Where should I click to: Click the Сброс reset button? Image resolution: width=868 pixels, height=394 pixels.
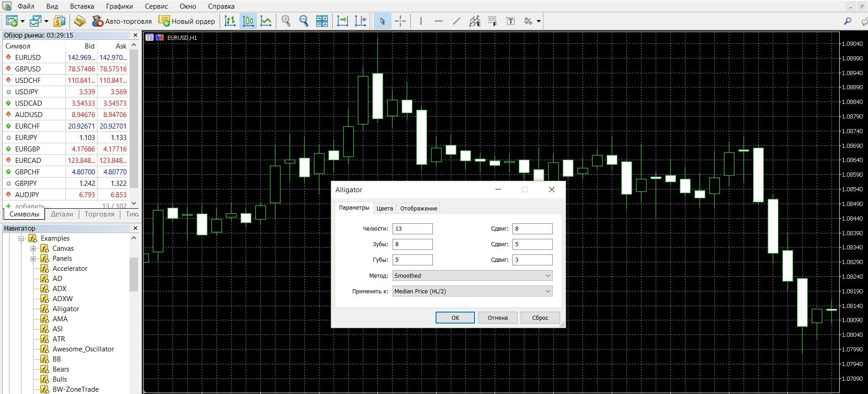coord(540,318)
